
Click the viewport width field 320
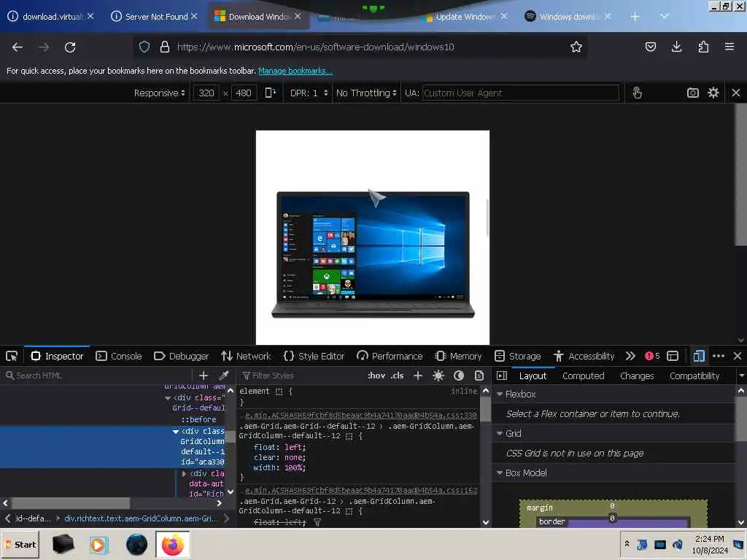point(206,93)
